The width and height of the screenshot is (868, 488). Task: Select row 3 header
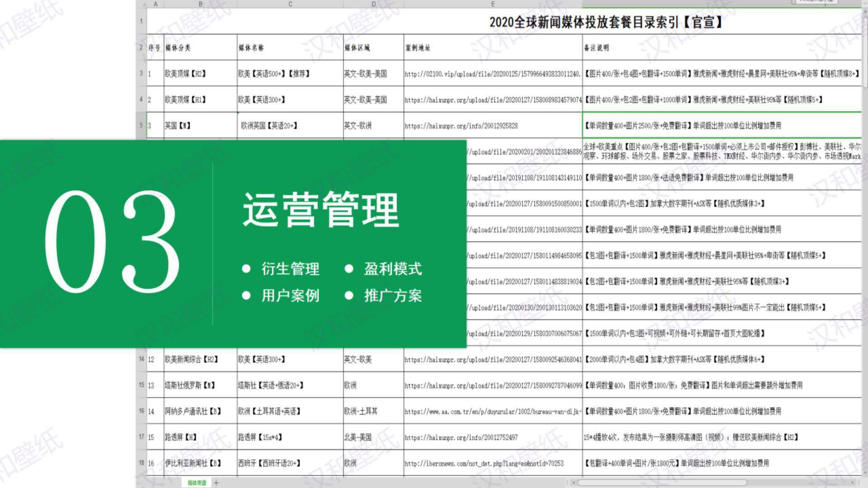[142, 73]
